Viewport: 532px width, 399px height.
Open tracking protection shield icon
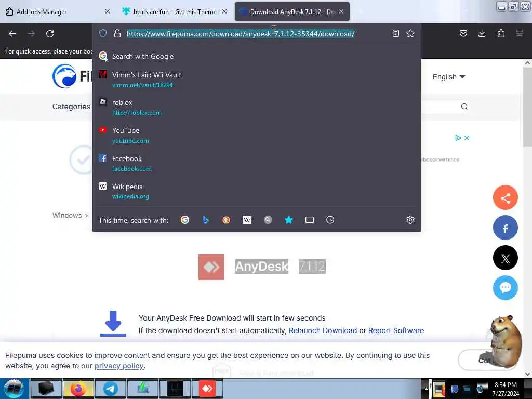103,33
